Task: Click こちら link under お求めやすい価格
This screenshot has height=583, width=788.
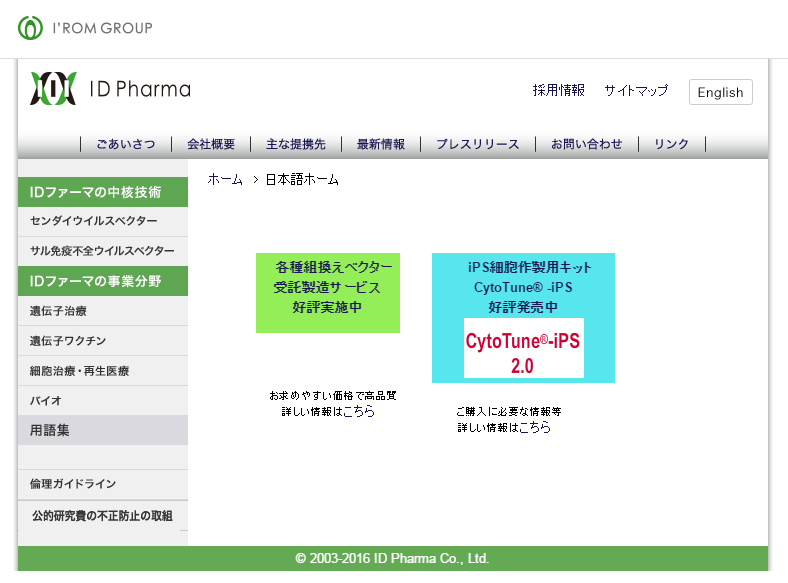Action: [359, 412]
